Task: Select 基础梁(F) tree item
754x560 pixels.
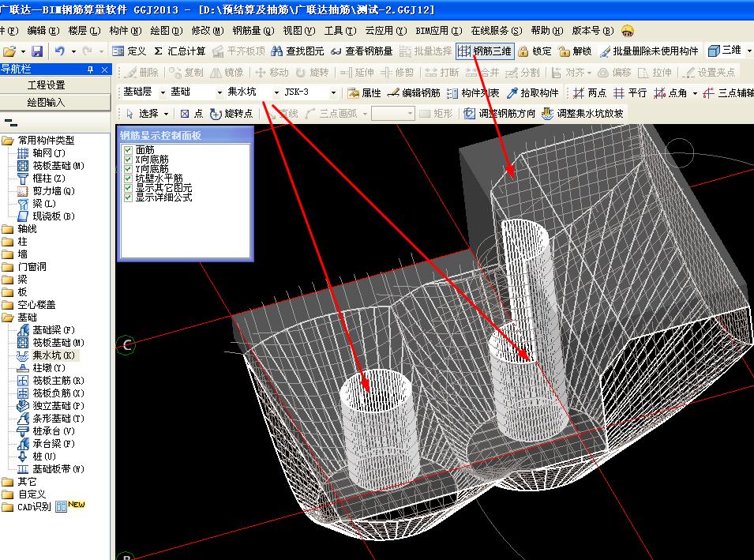Action: click(x=54, y=330)
